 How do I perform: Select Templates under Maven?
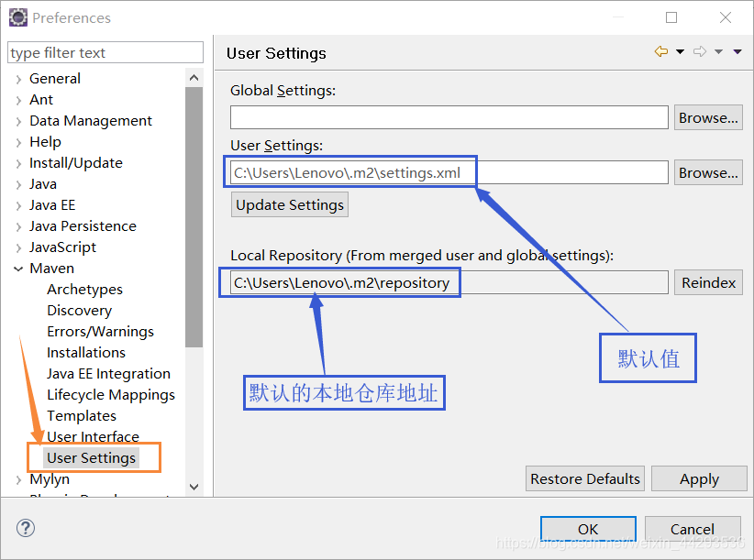coord(82,415)
